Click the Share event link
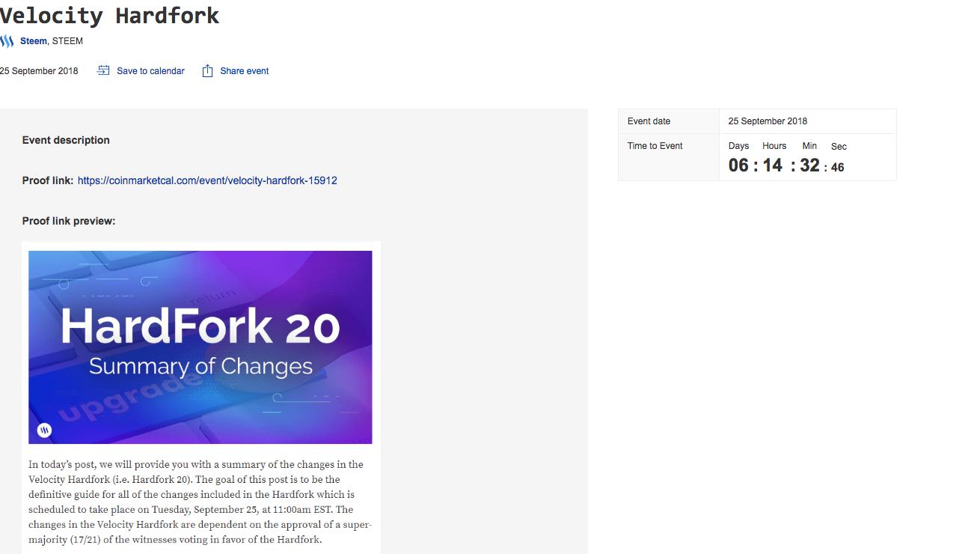This screenshot has height=554, width=980. (x=244, y=71)
